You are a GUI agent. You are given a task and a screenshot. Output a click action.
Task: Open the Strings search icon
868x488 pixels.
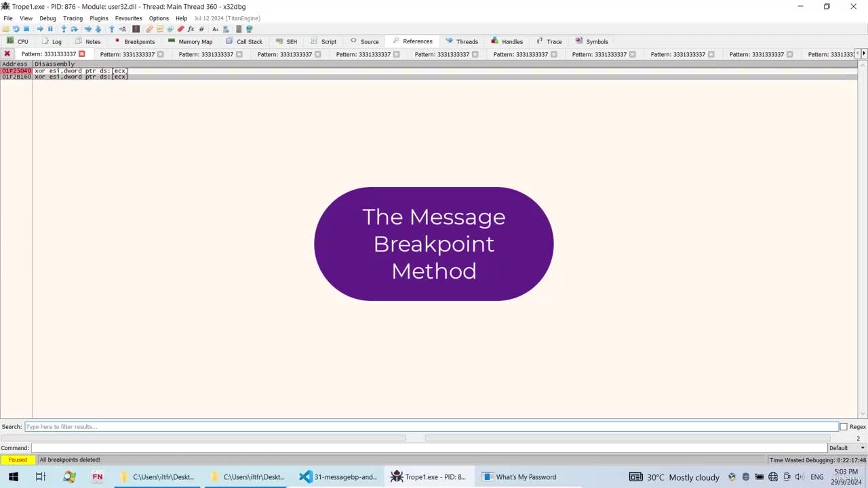pyautogui.click(x=215, y=29)
